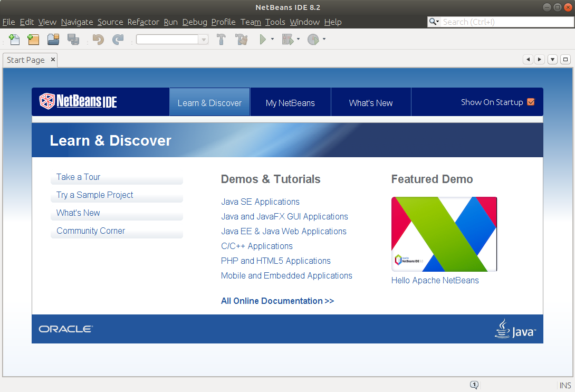Click the New File toolbar icon
The height and width of the screenshot is (392, 575).
coord(14,39)
